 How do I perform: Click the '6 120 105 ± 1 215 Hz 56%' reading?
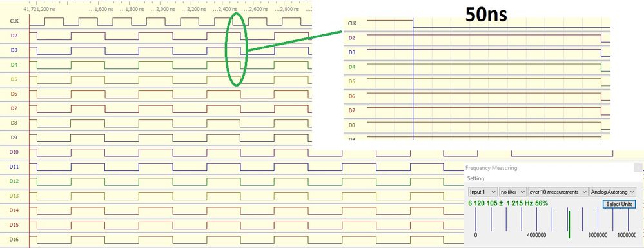(507, 203)
